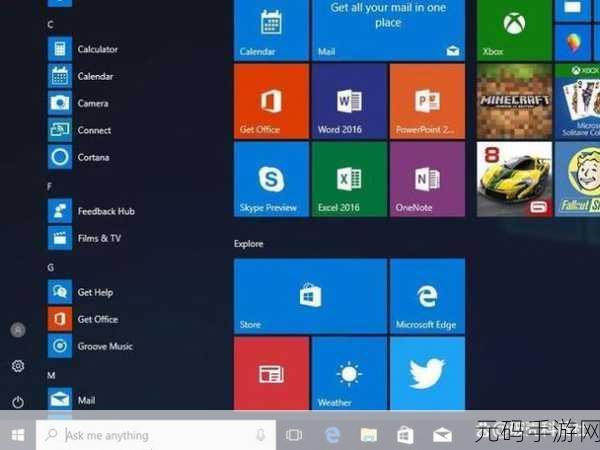Open File Explorer from the taskbar
The width and height of the screenshot is (600, 450).
[x=368, y=435]
